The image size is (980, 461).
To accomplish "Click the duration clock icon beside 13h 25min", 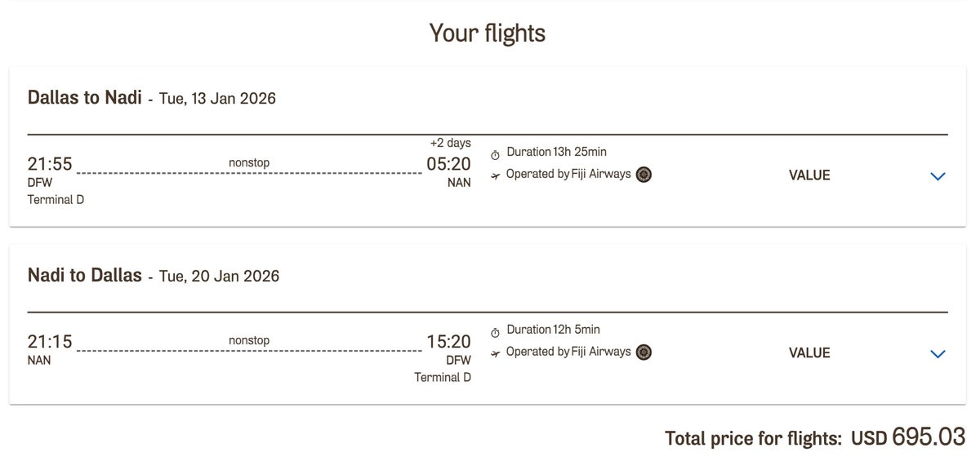I will tap(495, 154).
